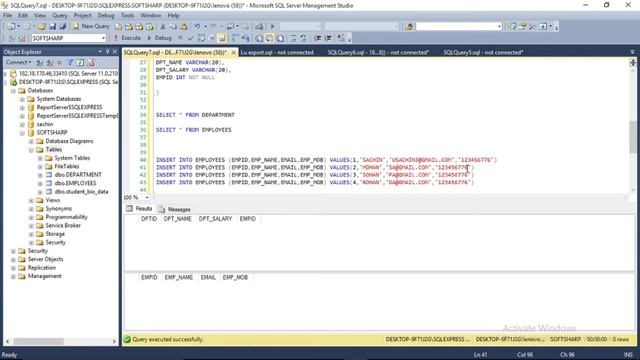Select the dbo.DEPARTMENT table
Screen dimensions: 640x360
point(78,175)
